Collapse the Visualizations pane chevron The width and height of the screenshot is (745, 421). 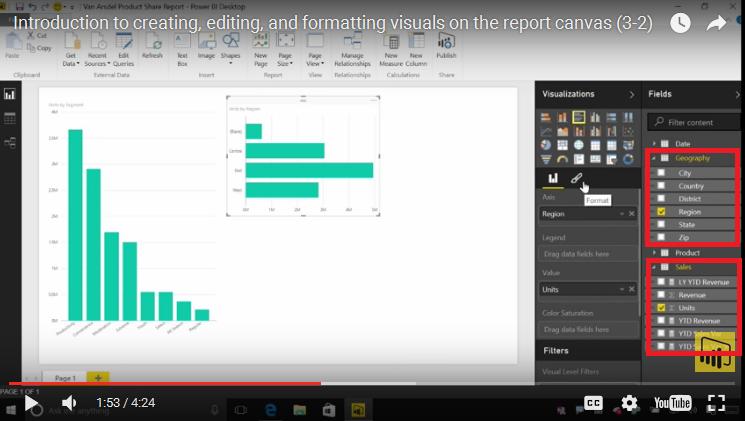[632, 95]
